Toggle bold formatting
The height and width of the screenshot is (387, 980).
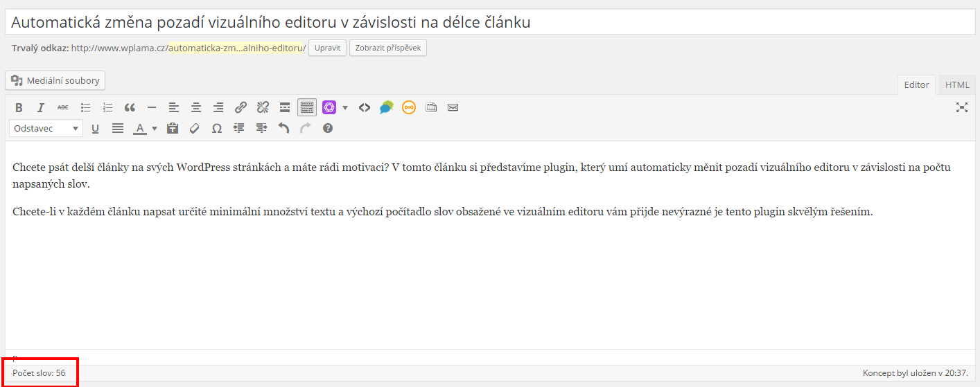(19, 107)
